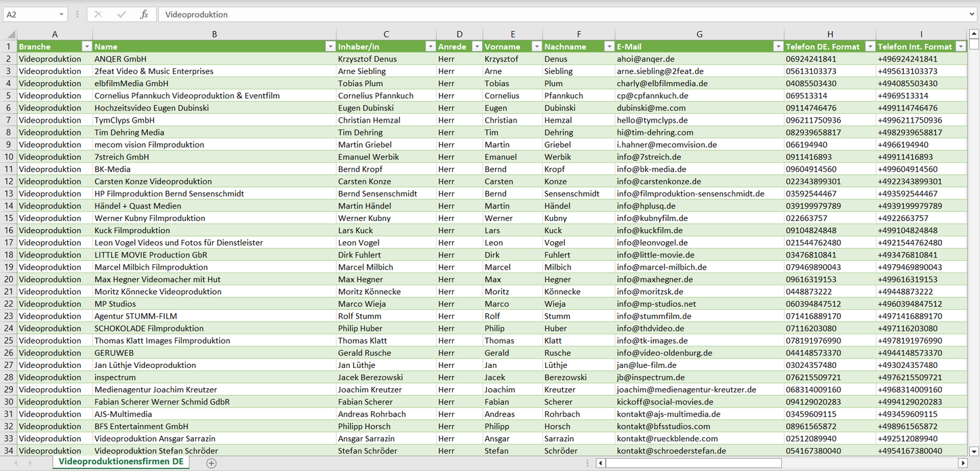
Task: Open the Telefon Int. Format filter dropdown
Action: (x=960, y=47)
